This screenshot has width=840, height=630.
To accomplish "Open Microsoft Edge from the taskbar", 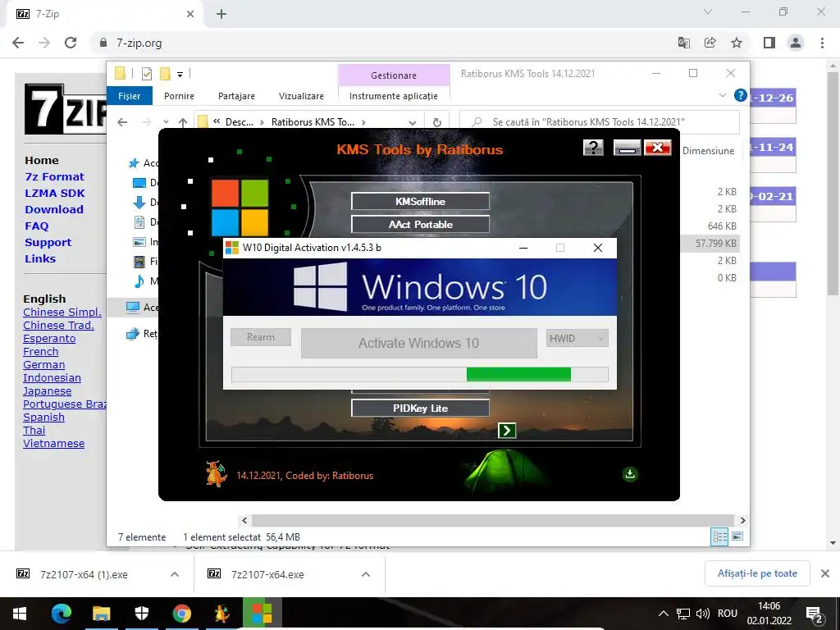I will tap(61, 614).
